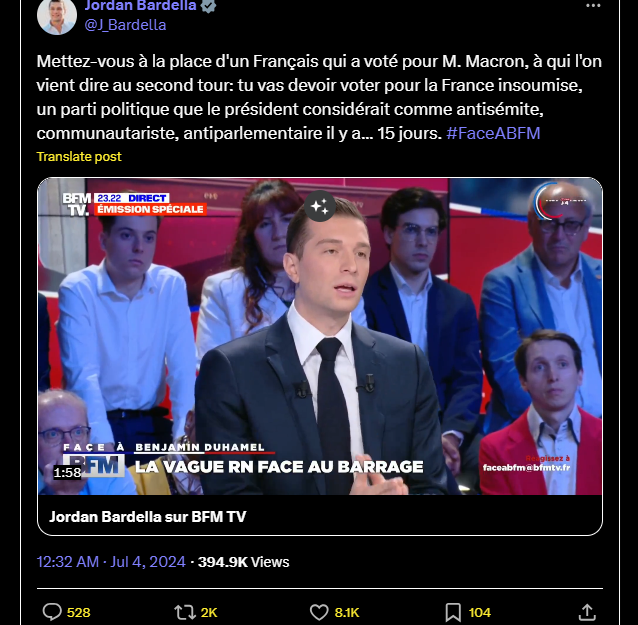The image size is (638, 625).
Task: Click the verified badge next to name
Action: click(x=208, y=6)
